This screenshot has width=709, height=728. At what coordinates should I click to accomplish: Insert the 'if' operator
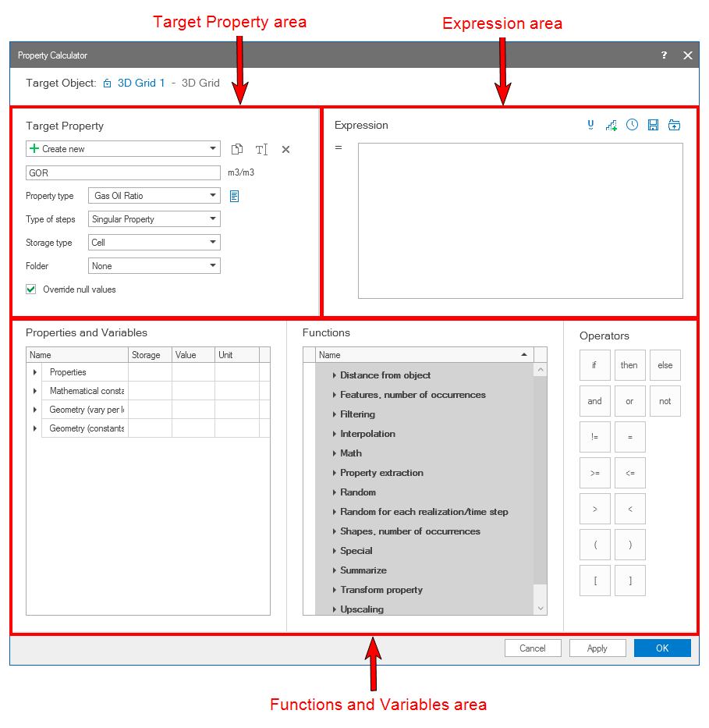click(x=594, y=365)
